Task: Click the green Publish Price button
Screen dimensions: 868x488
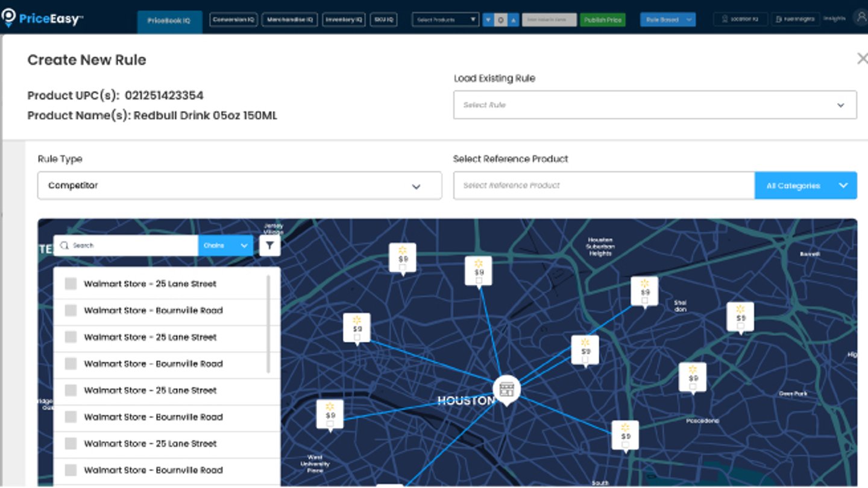Action: 603,20
